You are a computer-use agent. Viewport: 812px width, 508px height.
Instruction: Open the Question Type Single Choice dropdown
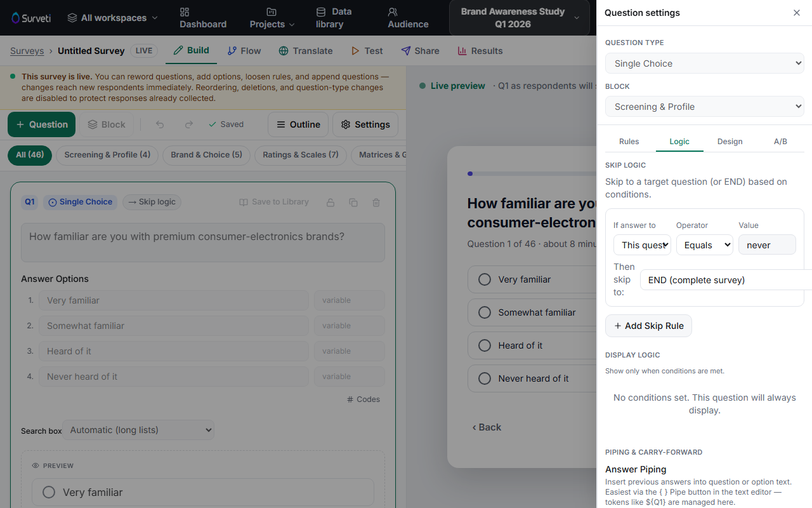point(705,63)
